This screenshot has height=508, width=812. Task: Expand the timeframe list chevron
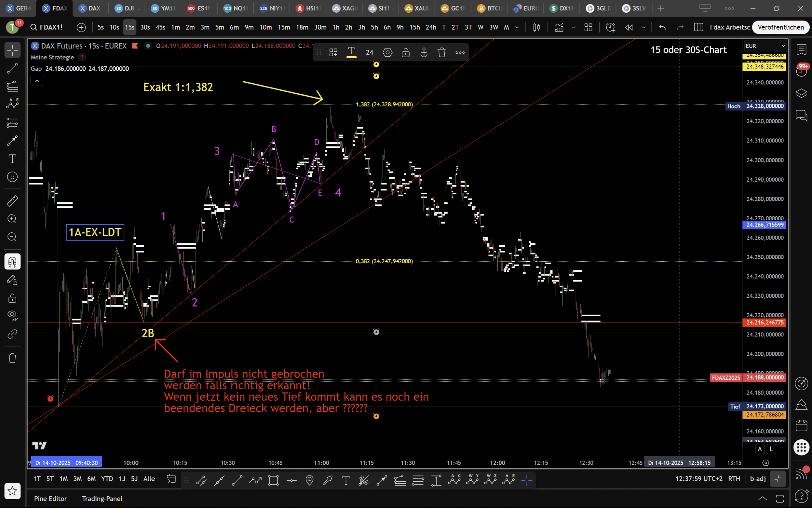click(517, 27)
